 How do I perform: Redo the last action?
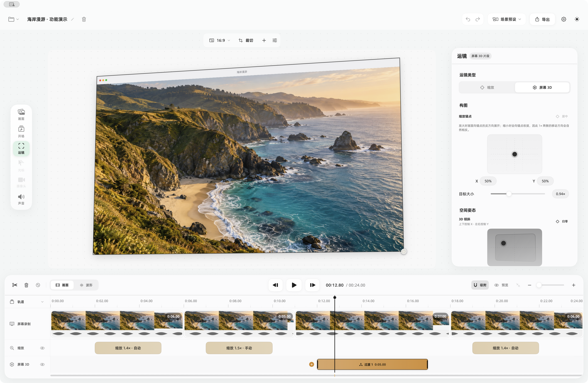tap(478, 19)
